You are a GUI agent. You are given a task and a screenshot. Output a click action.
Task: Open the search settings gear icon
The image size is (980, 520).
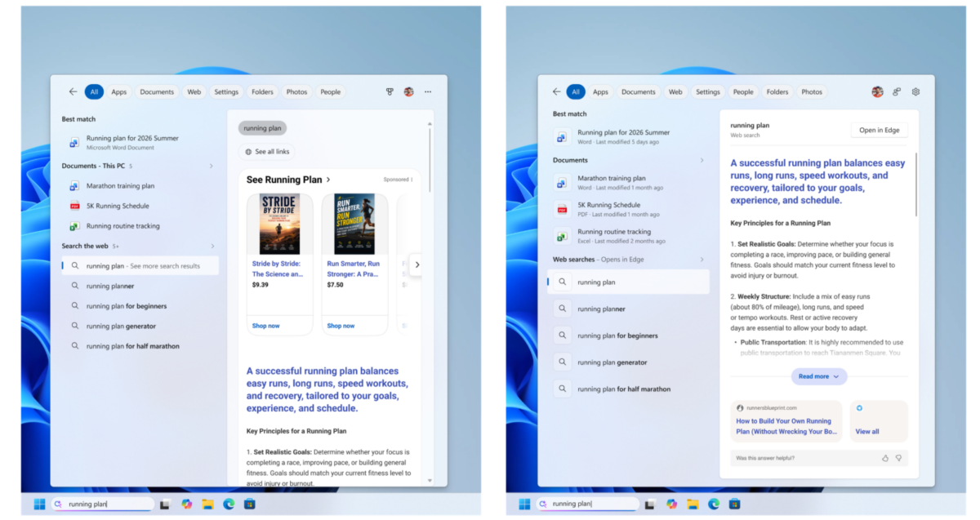[915, 92]
